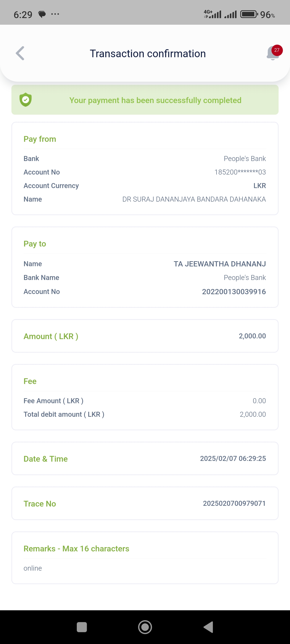Tap the 4G+ signal strength icon
290x644 pixels.
(x=213, y=14)
